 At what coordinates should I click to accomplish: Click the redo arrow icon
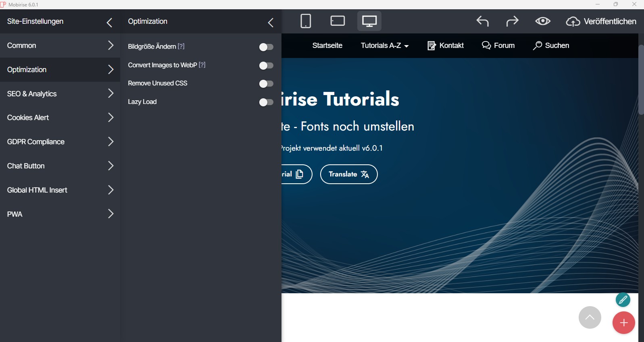coord(512,21)
